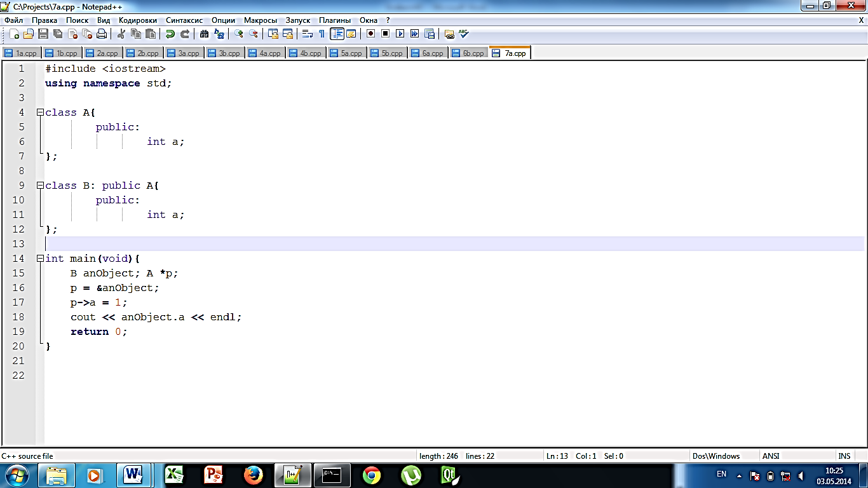Click the 'length : 246' status text
868x488 pixels.
coord(438,456)
